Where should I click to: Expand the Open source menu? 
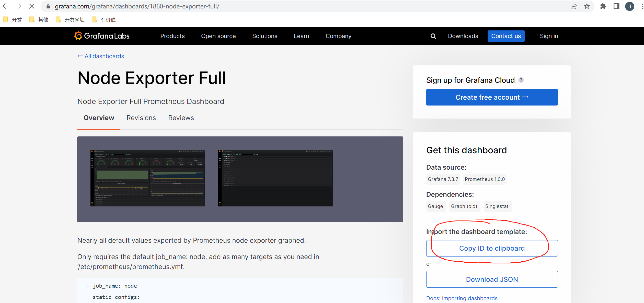pos(218,36)
